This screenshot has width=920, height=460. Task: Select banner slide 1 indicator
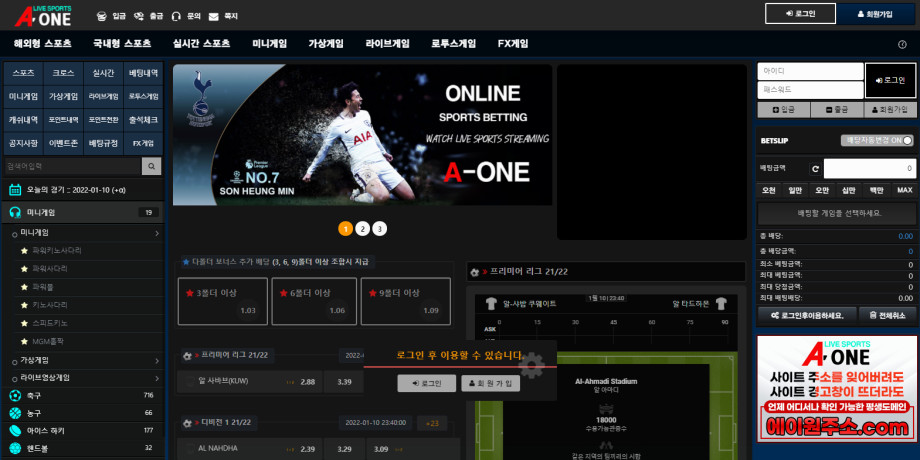346,229
